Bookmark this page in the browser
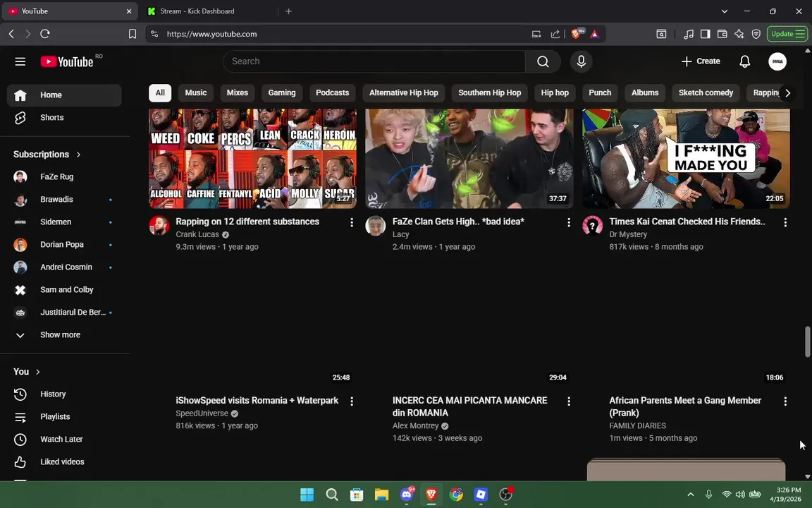 pyautogui.click(x=132, y=34)
